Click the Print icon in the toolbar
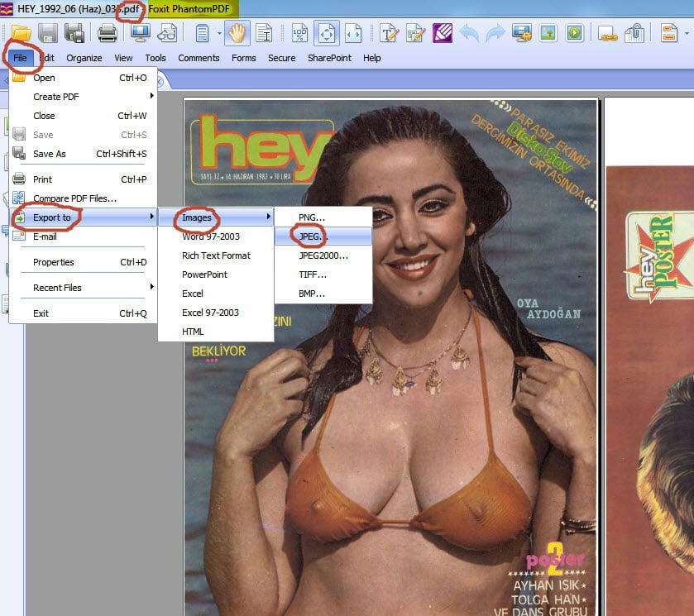The image size is (694, 616). point(108,33)
